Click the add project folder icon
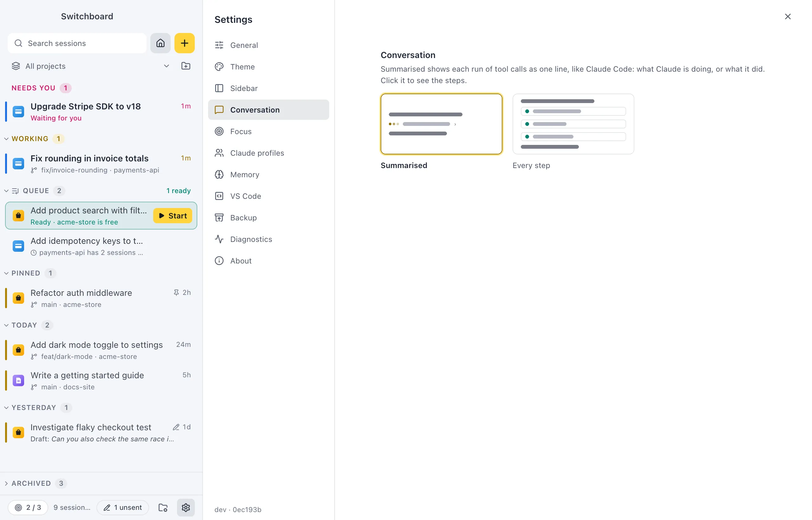The height and width of the screenshot is (520, 812). pyautogui.click(x=186, y=66)
